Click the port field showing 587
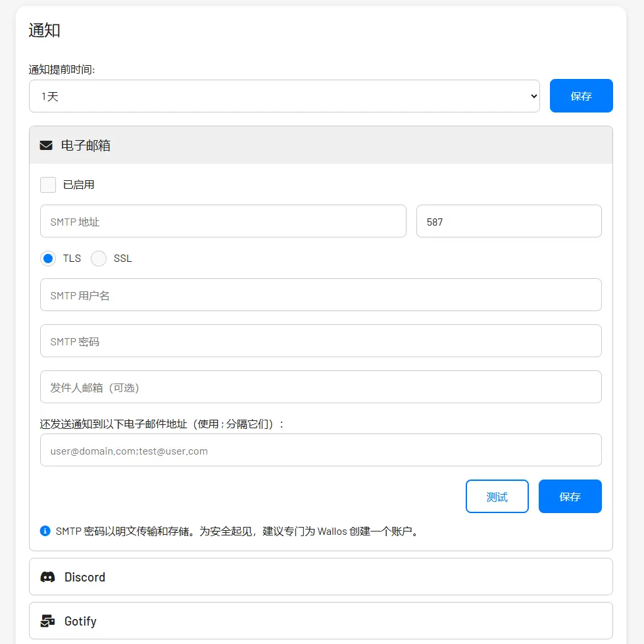The height and width of the screenshot is (644, 644). 508,221
